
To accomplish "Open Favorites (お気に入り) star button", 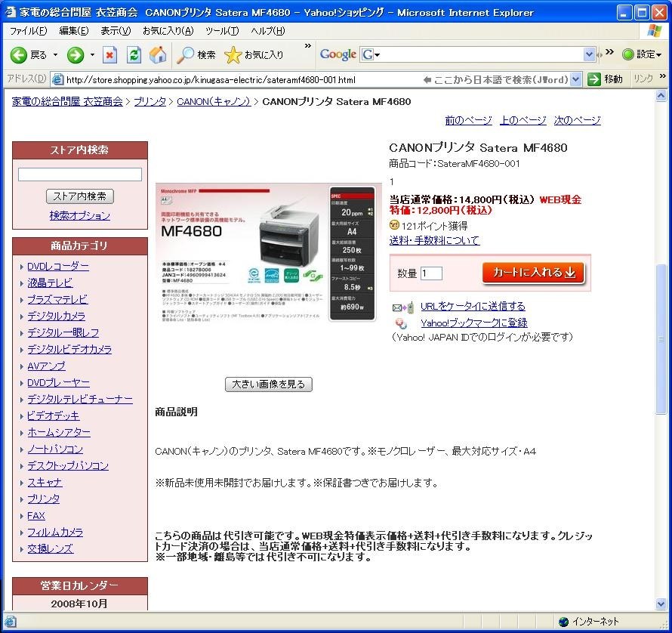I will [254, 55].
